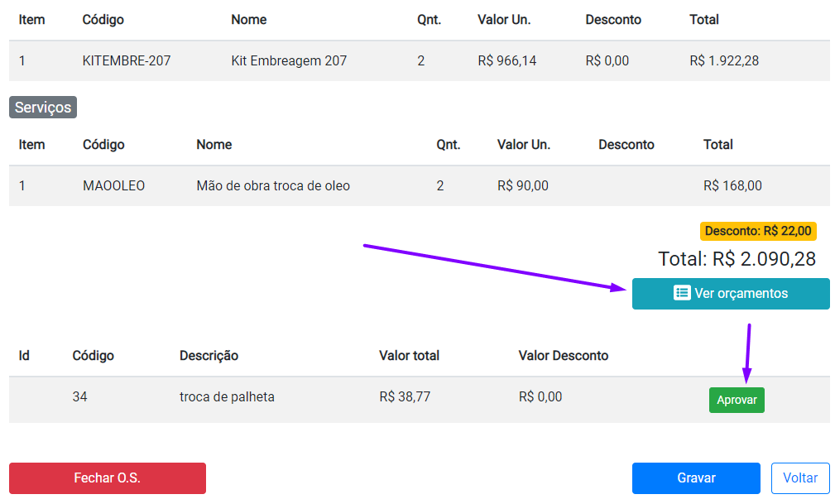Viewport: 835px width, 504px height.
Task: Click the list icon on Ver orçamentos
Action: [682, 293]
